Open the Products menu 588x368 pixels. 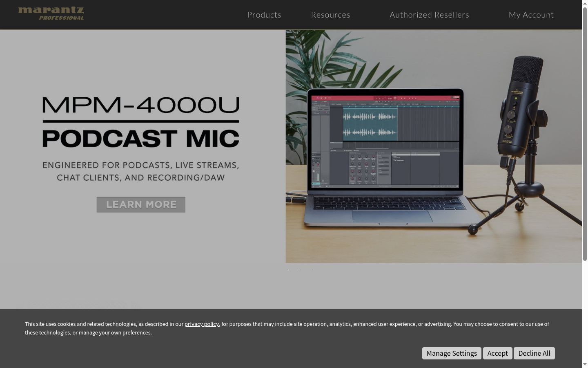pyautogui.click(x=264, y=15)
